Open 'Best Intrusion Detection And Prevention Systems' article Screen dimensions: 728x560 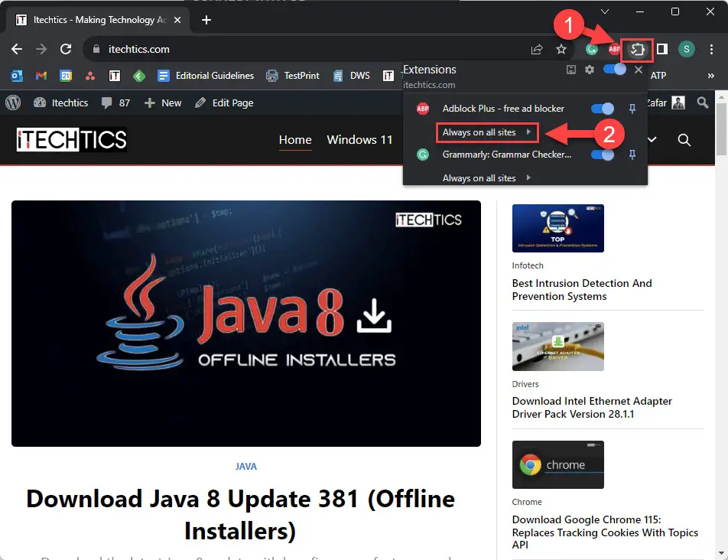(582, 289)
